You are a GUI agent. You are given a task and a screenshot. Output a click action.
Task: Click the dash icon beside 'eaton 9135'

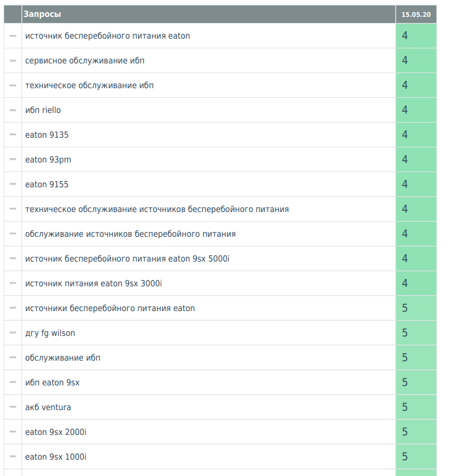13,135
